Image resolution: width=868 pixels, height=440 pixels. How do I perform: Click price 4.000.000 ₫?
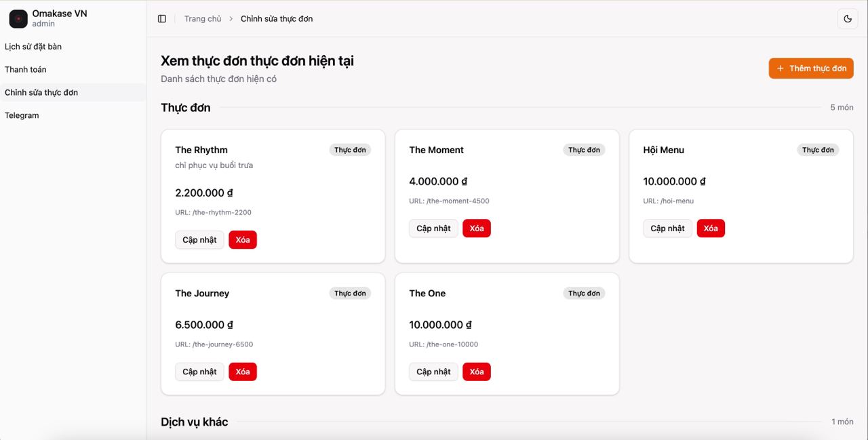pos(439,182)
